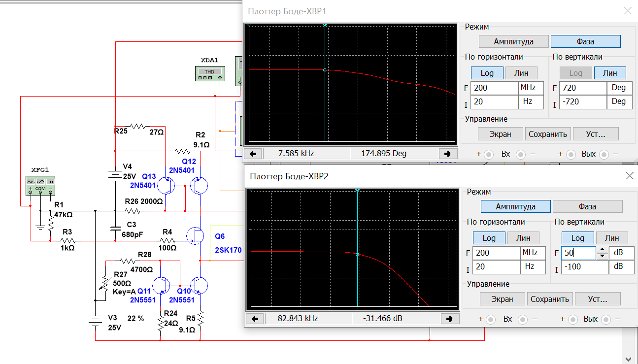
Task: Click Сохранить in the XBP1 plotter
Action: (x=548, y=134)
